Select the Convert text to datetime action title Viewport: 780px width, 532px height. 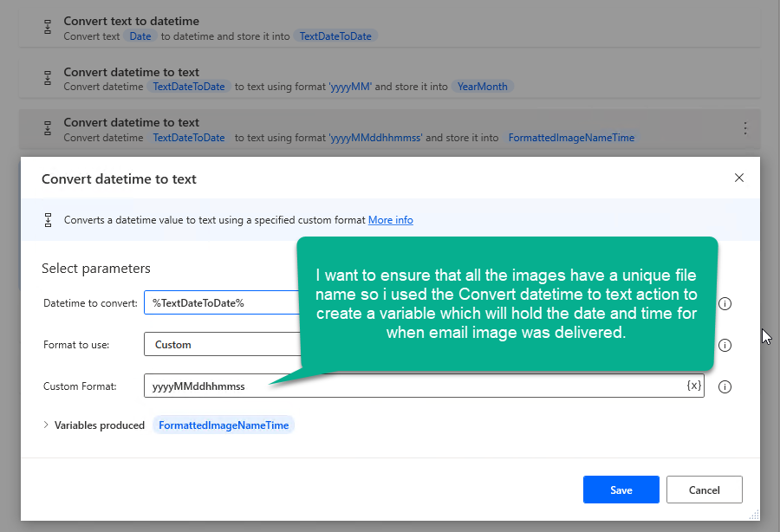coord(132,21)
